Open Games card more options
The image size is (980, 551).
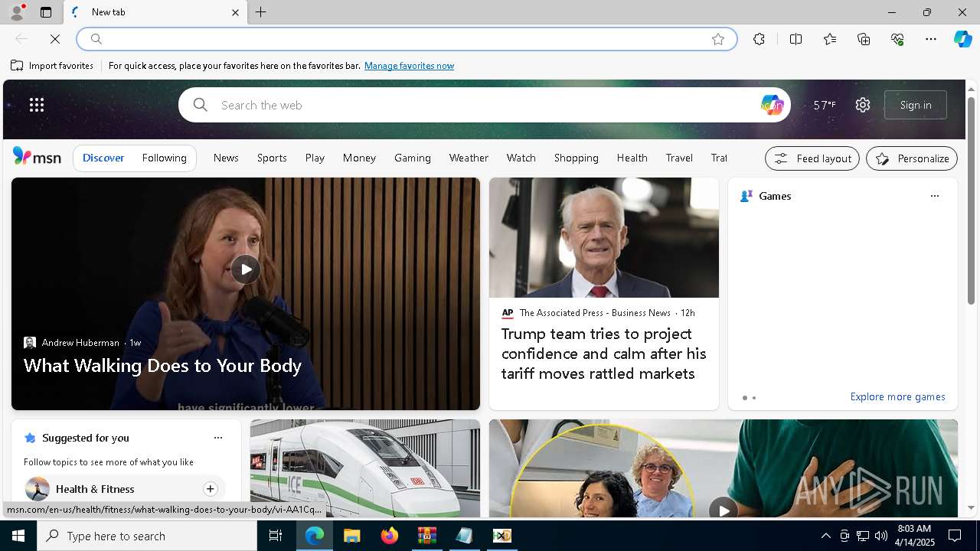934,196
